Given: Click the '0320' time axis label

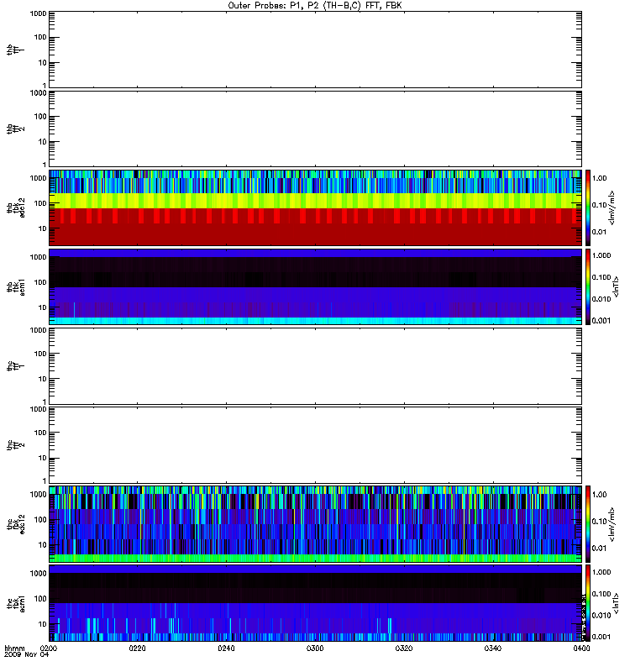Looking at the screenshot, I should (404, 648).
